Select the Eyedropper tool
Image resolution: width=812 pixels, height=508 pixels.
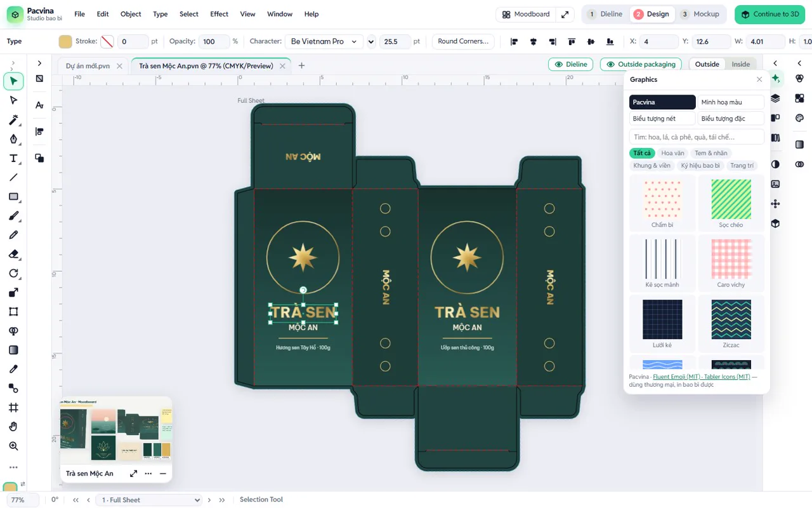point(13,369)
